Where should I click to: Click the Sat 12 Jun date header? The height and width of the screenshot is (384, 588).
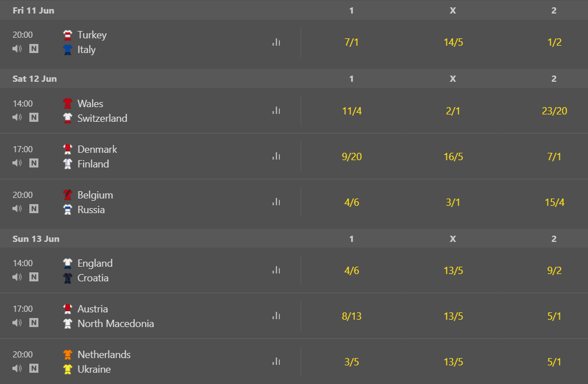(x=35, y=79)
